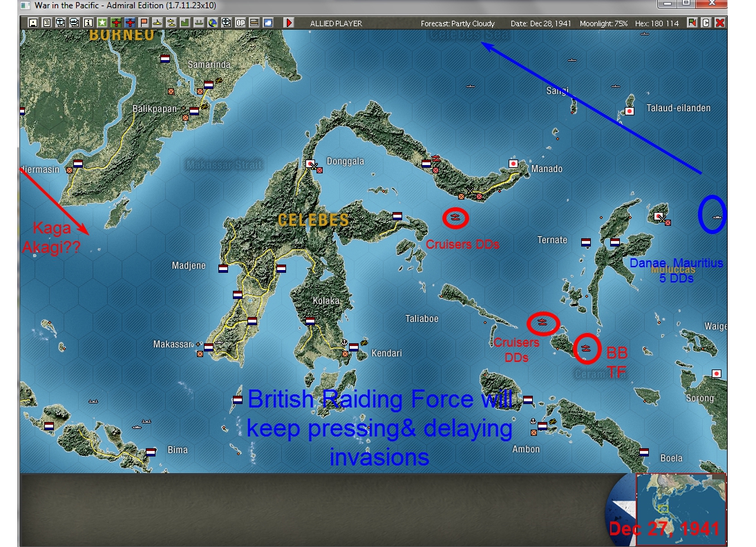This screenshot has width=756, height=547.
Task: Open the world minimap thumbnail
Action: pos(681,510)
